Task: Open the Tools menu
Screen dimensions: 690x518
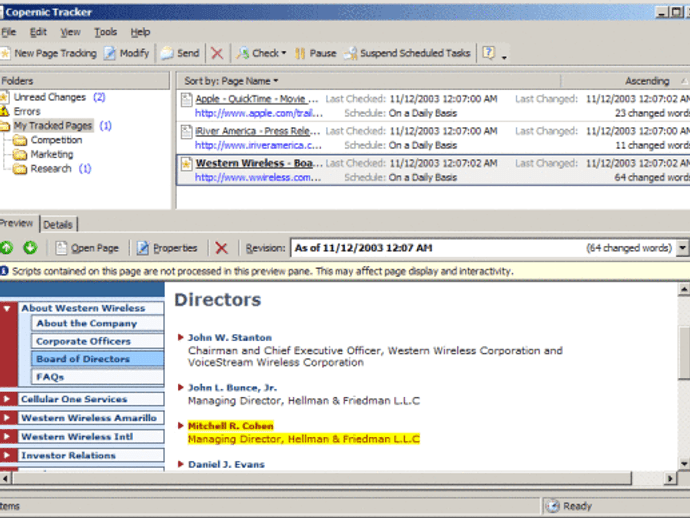Action: [x=106, y=32]
